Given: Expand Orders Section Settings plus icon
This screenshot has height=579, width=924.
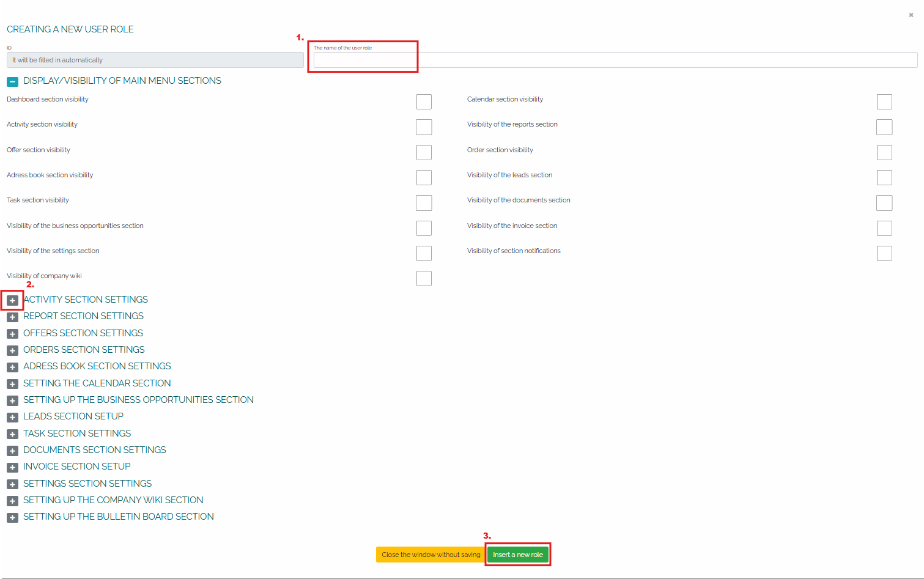Looking at the screenshot, I should click(x=12, y=350).
